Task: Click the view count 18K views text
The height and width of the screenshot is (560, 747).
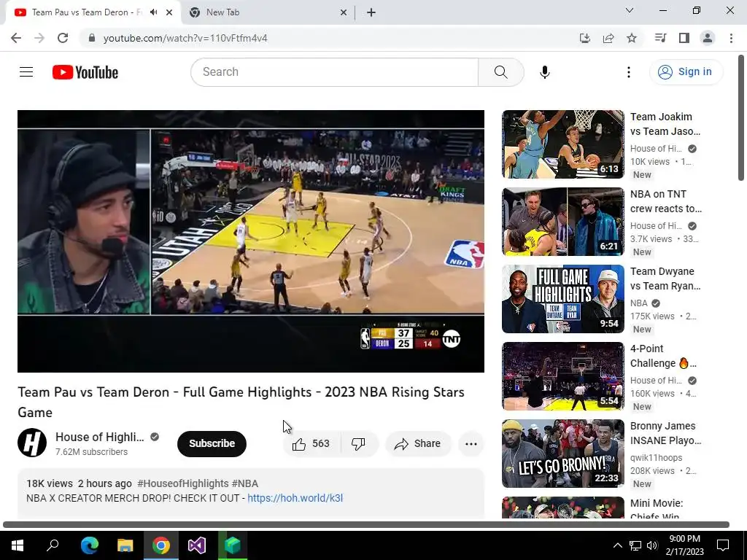Action: coord(50,483)
